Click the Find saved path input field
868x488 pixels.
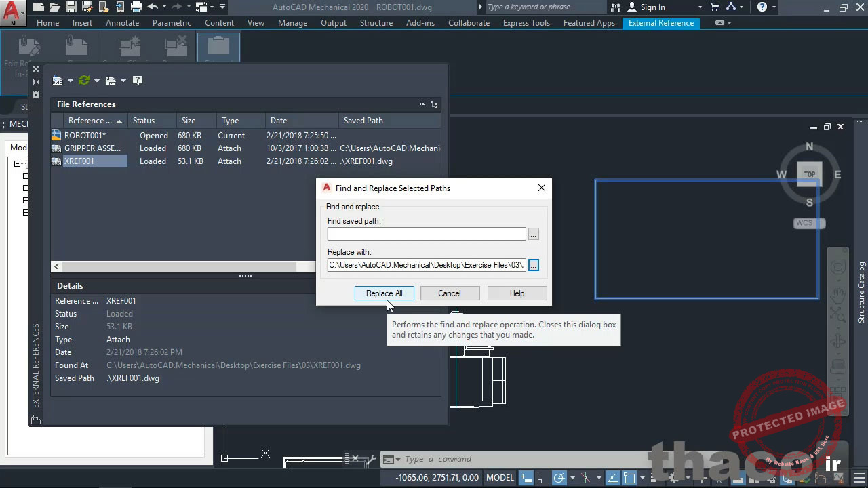coord(427,234)
